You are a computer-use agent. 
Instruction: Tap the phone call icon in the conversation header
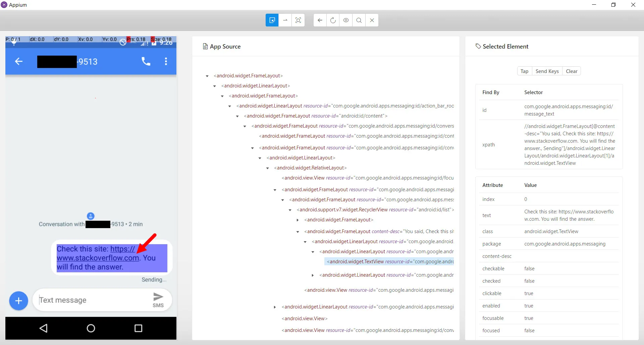146,61
